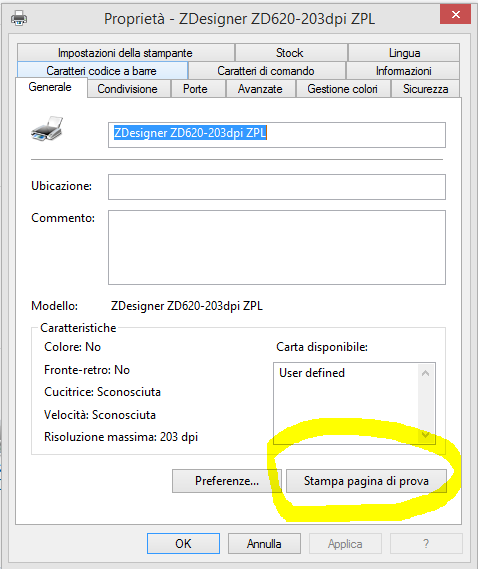Click the ? help button

426,544
